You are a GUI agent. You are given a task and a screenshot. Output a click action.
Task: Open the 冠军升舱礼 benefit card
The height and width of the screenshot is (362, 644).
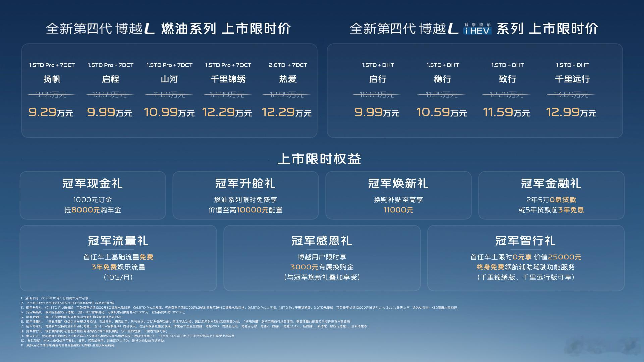[246, 195]
